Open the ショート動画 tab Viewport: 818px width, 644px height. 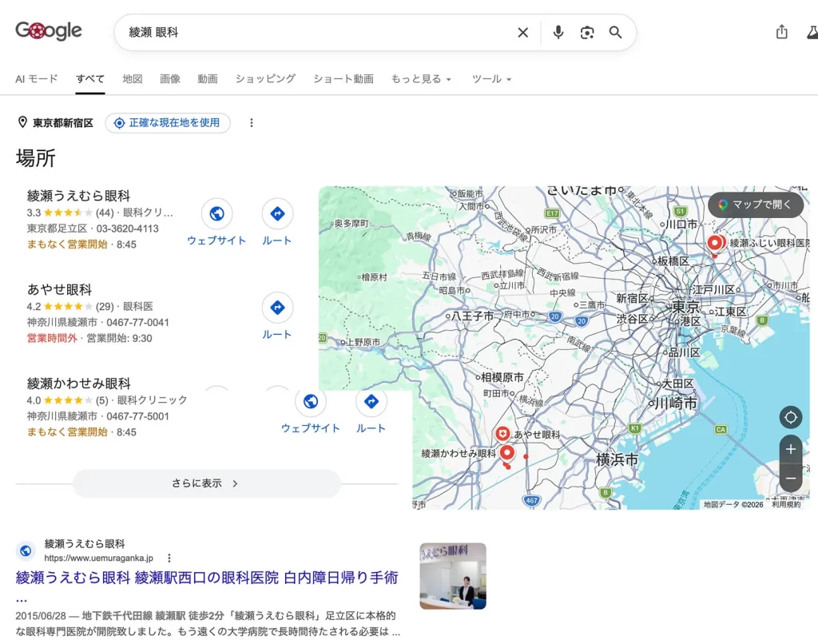click(343, 79)
